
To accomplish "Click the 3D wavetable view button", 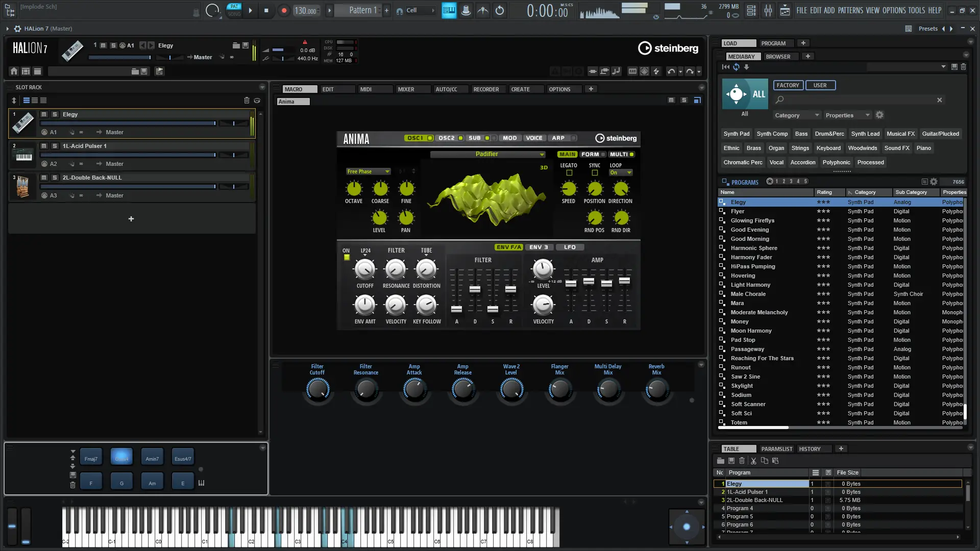I will pyautogui.click(x=544, y=167).
